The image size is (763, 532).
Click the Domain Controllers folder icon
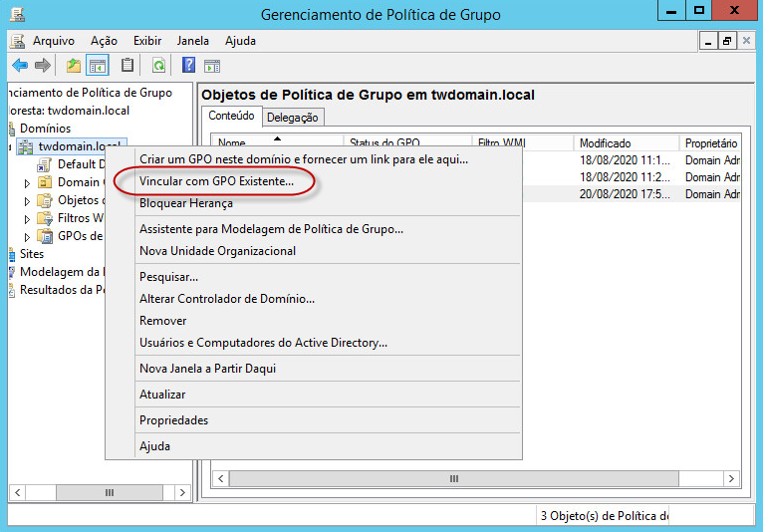click(45, 182)
